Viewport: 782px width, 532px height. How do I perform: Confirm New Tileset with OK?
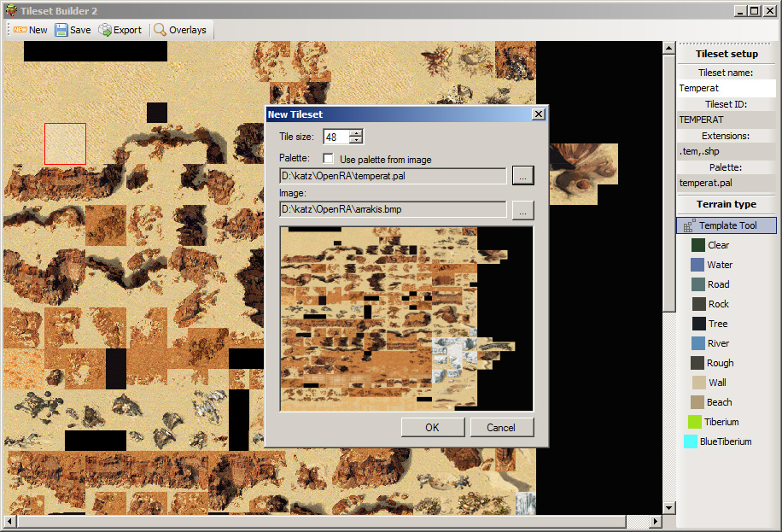tap(432, 428)
